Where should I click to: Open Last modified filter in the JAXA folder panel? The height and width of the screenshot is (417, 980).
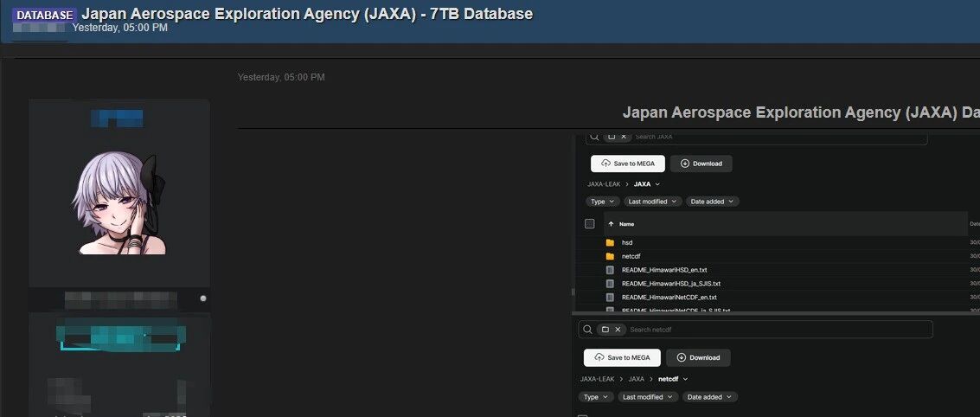tap(652, 202)
